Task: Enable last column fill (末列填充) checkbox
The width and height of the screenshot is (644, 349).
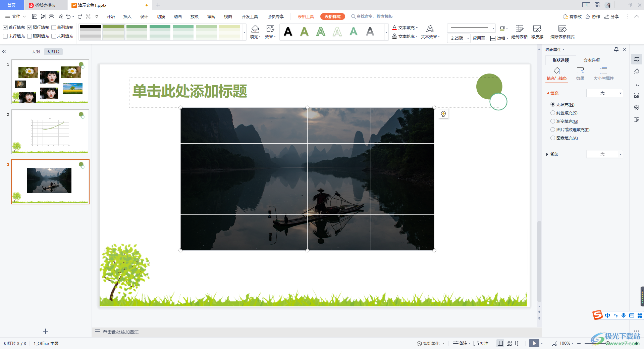Action: 54,36
